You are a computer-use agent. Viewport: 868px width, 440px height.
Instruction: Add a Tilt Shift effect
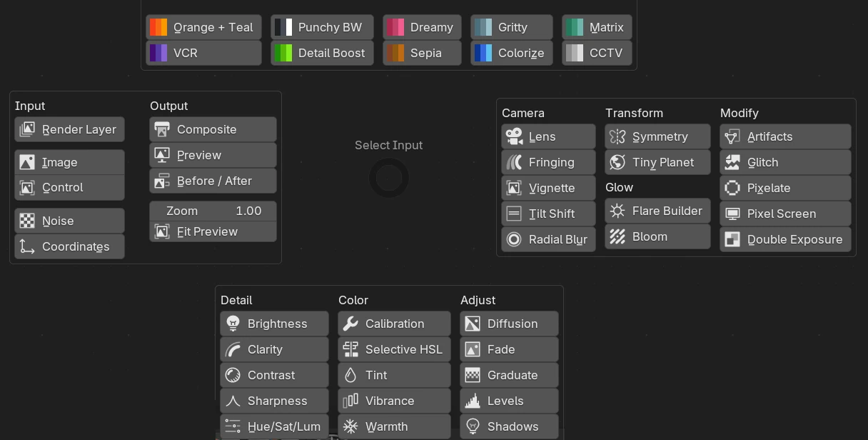pyautogui.click(x=548, y=214)
